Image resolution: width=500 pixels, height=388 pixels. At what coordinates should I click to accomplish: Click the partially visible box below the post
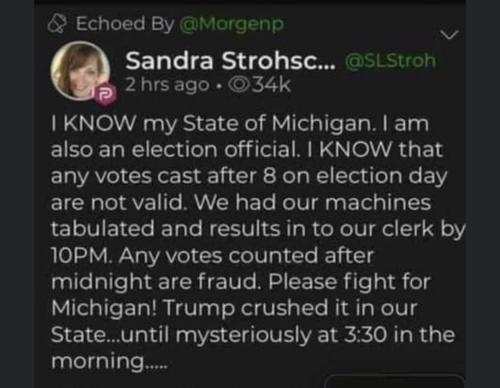tap(394, 381)
